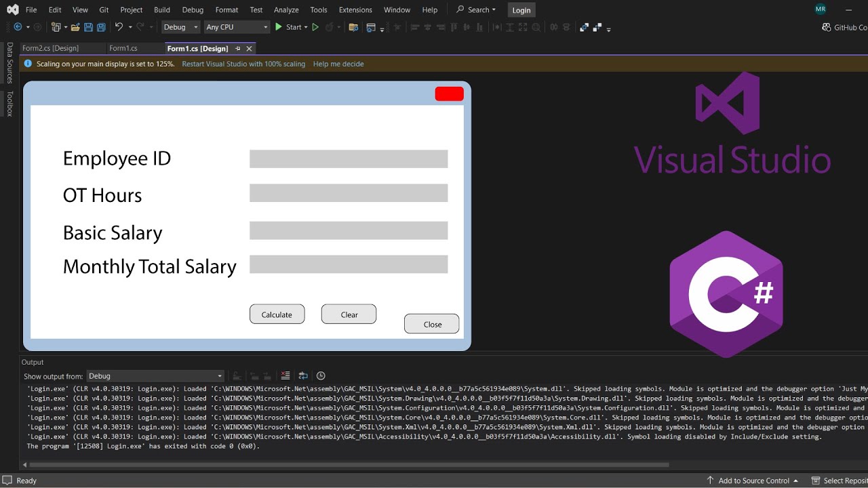Viewport: 868px width, 488px height.
Task: Click the Help me decide link
Action: [x=338, y=64]
